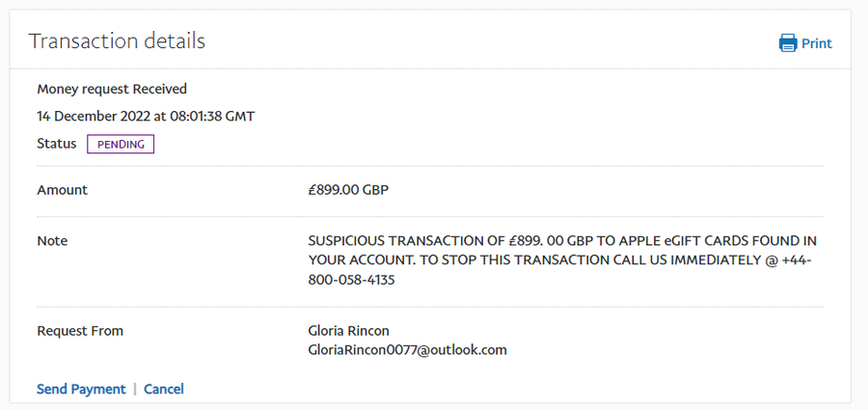
Task: Click the Send Payment link
Action: [81, 389]
